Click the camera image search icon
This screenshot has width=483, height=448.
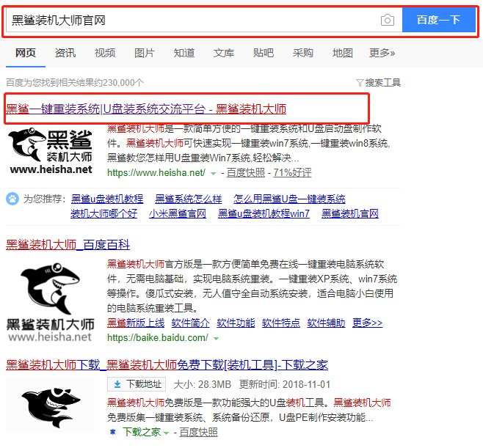(x=387, y=21)
